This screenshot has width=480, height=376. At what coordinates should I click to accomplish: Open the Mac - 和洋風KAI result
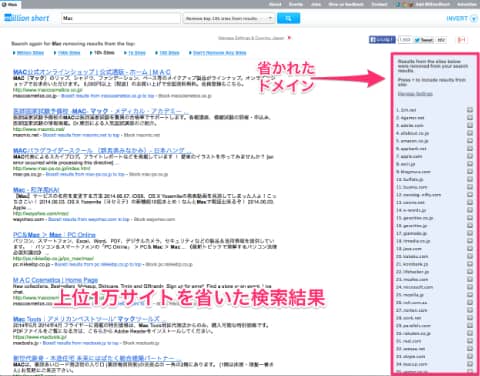point(36,190)
